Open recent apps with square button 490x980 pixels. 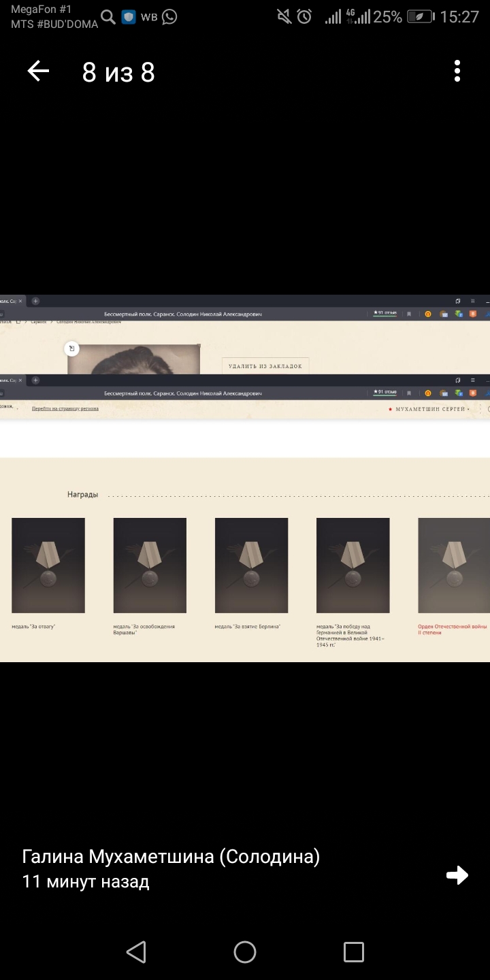click(353, 952)
